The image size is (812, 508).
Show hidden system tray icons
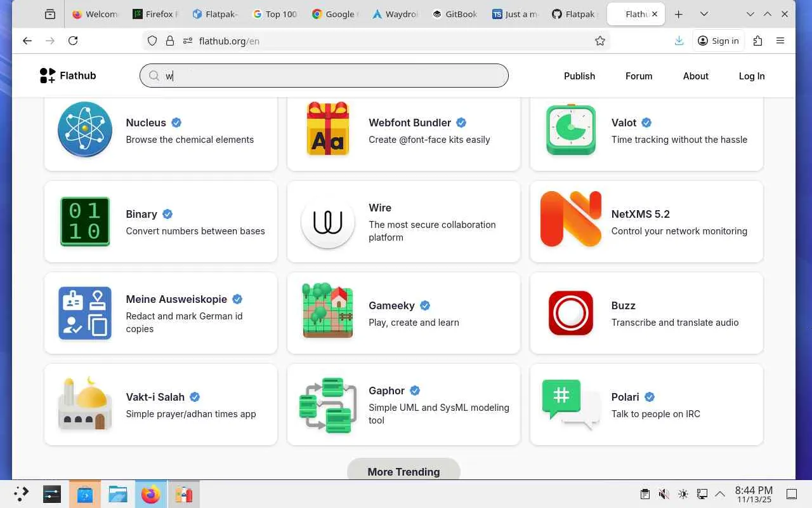[x=720, y=494]
